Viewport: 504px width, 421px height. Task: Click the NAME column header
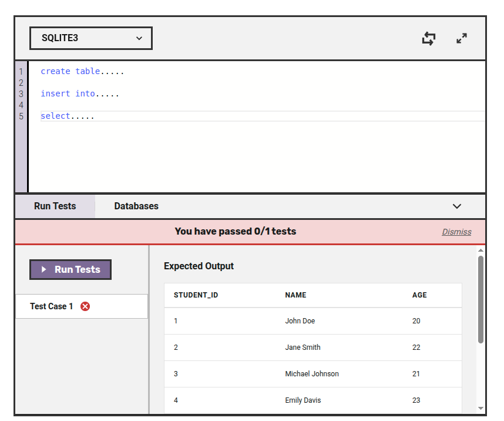pos(295,295)
